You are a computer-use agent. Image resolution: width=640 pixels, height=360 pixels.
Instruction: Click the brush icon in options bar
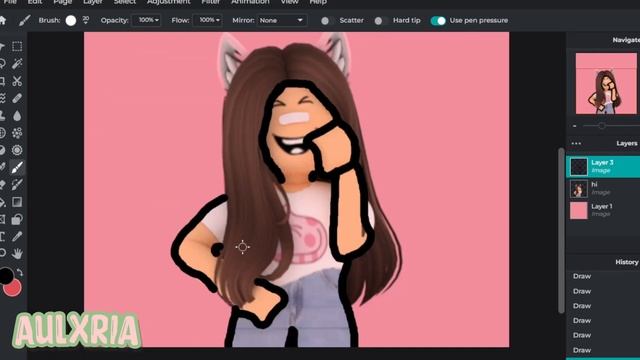(x=24, y=20)
